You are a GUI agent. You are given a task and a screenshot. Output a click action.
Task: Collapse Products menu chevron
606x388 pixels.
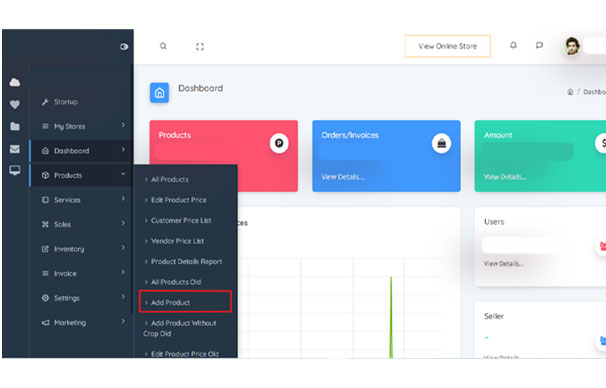pos(123,174)
